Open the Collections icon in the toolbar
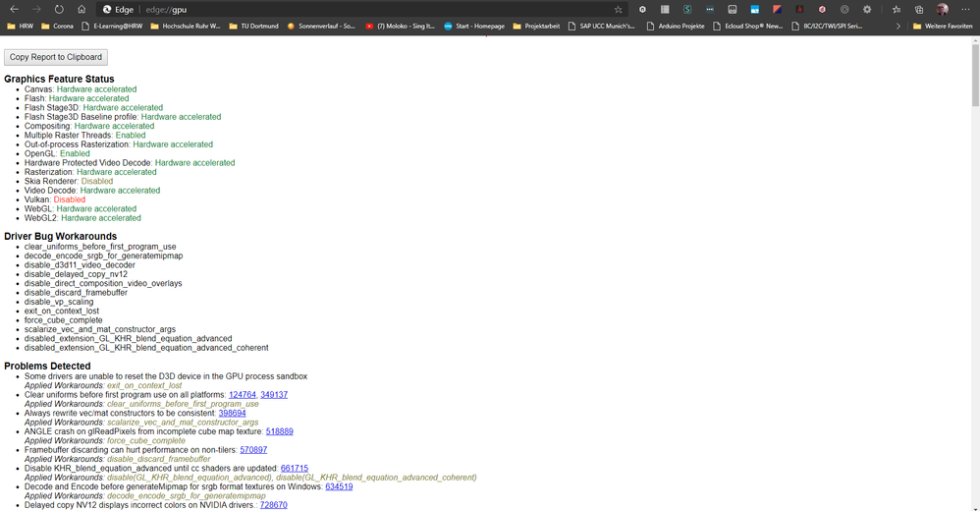 [x=919, y=10]
